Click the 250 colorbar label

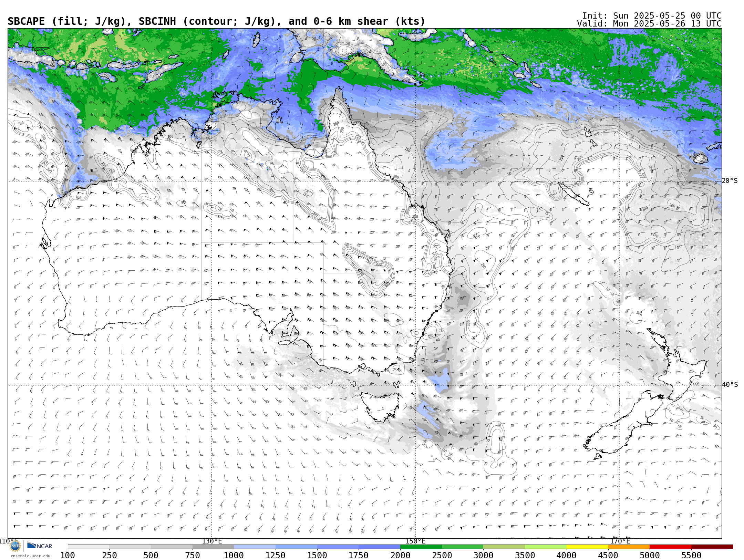coord(110,555)
